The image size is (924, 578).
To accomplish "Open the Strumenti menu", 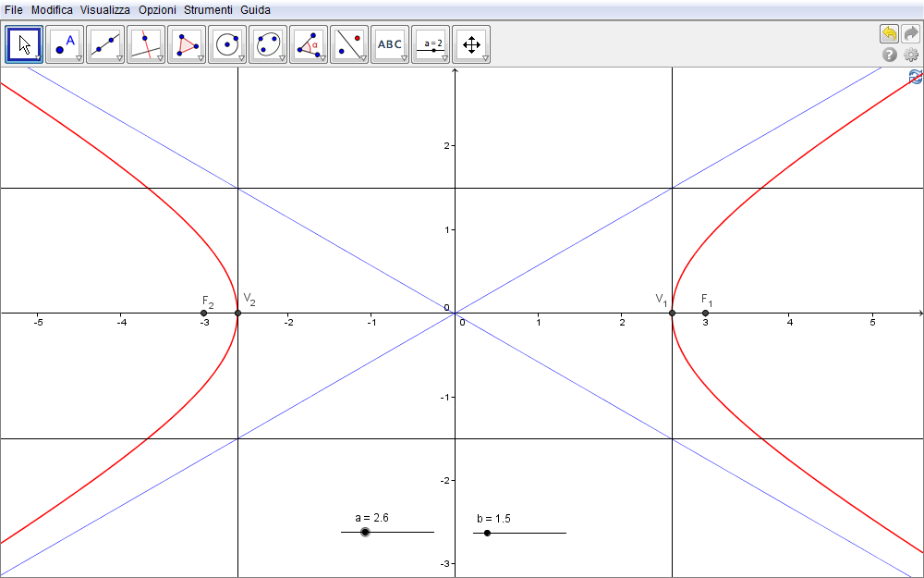I will (208, 9).
